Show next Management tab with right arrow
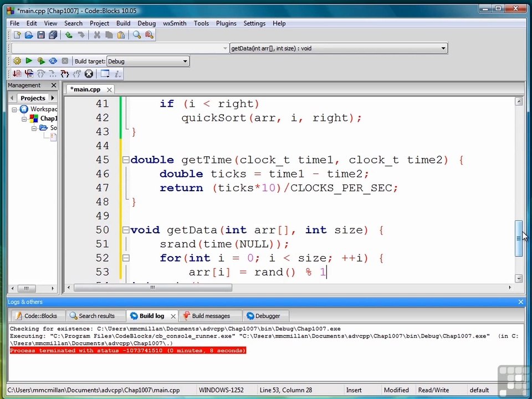The image size is (532, 399). pyautogui.click(x=53, y=98)
